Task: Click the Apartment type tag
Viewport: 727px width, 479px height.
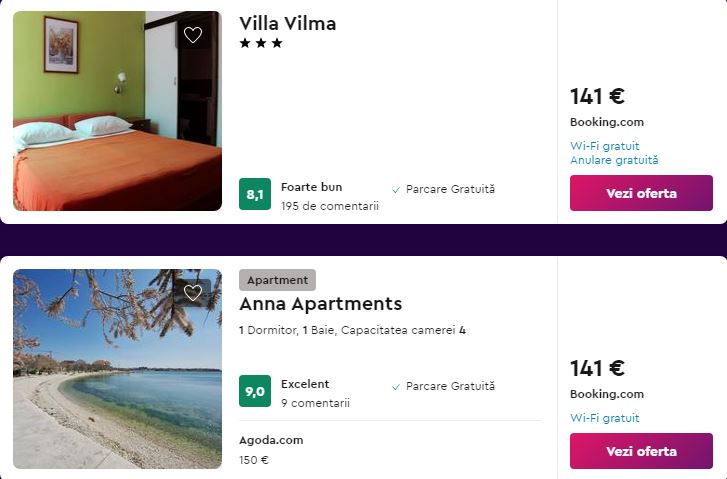Action: (277, 280)
